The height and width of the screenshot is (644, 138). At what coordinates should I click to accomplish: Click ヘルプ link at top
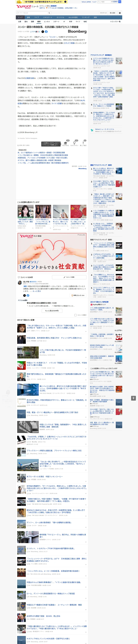point(94,2)
